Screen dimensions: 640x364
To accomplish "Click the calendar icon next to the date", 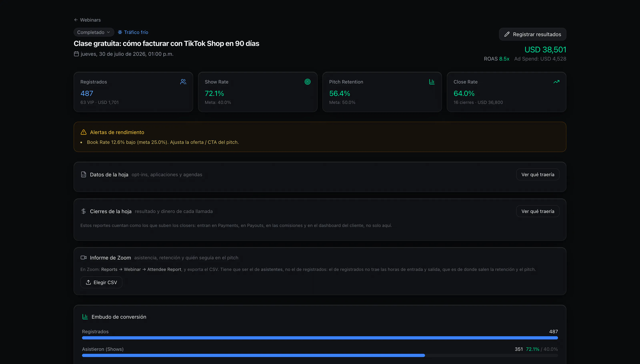I will pyautogui.click(x=76, y=54).
